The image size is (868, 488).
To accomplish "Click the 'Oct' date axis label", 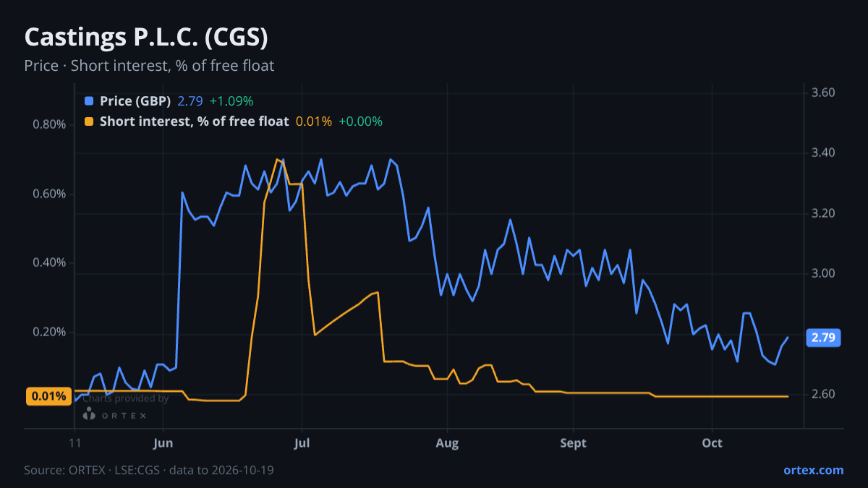I will (712, 443).
